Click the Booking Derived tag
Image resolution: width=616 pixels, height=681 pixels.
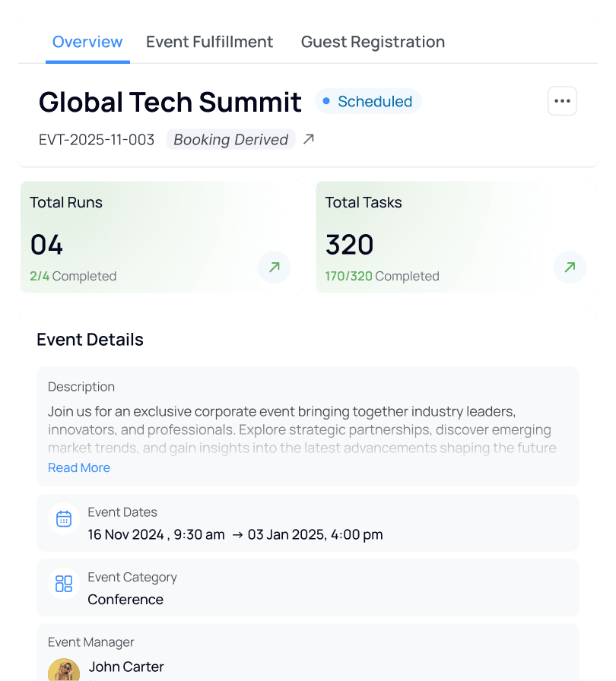(230, 139)
